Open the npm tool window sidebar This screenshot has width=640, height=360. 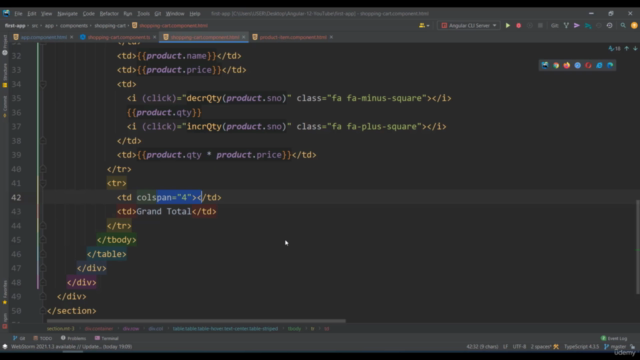click(5, 320)
